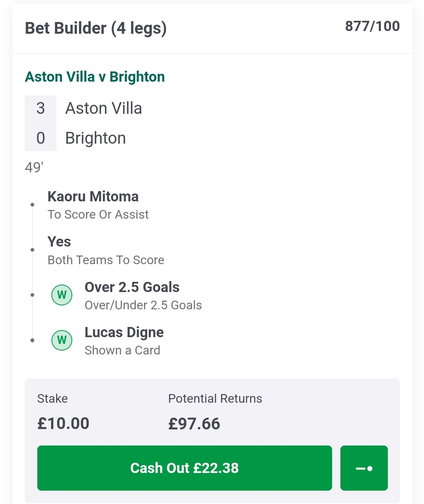Screen dimensions: 424x504
Task: Click the £10.00 stake amount
Action: coord(63,424)
